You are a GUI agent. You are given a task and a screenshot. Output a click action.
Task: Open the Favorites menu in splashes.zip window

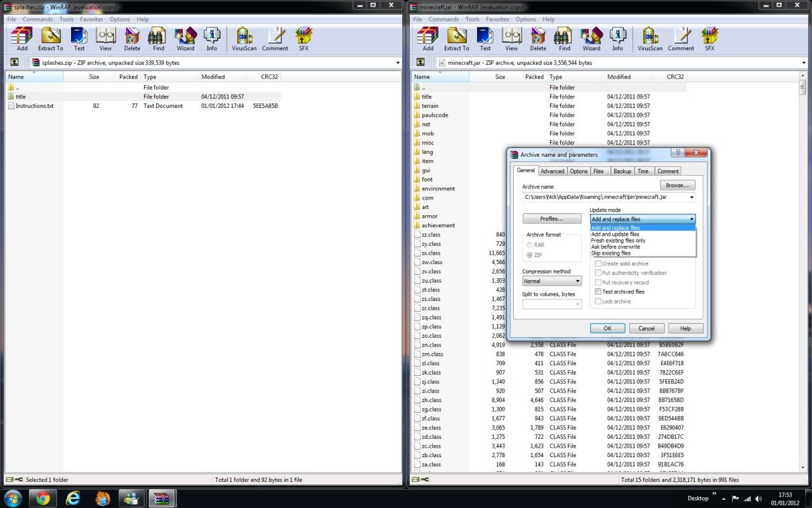pyautogui.click(x=91, y=19)
